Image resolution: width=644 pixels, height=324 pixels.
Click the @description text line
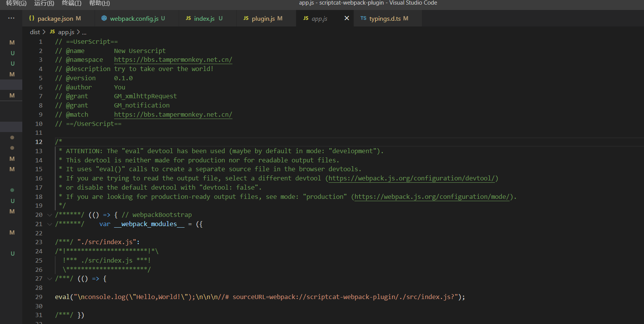coord(134,69)
